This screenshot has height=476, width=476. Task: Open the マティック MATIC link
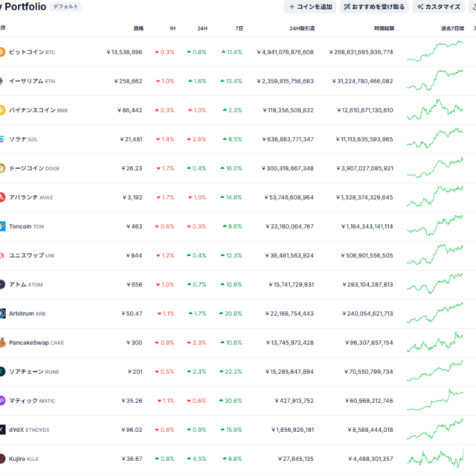[32, 401]
